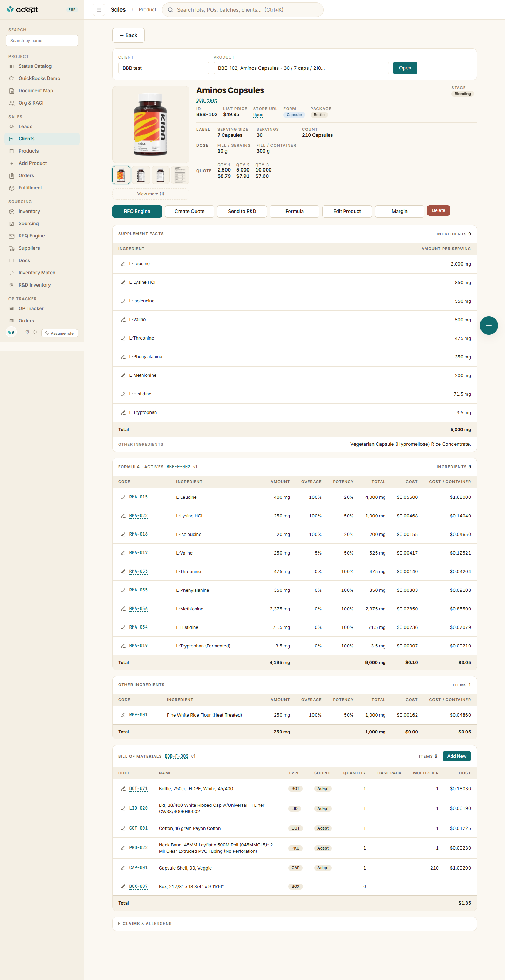The height and width of the screenshot is (980, 505).
Task: Select the second product thumbnail image
Action: pyautogui.click(x=141, y=175)
